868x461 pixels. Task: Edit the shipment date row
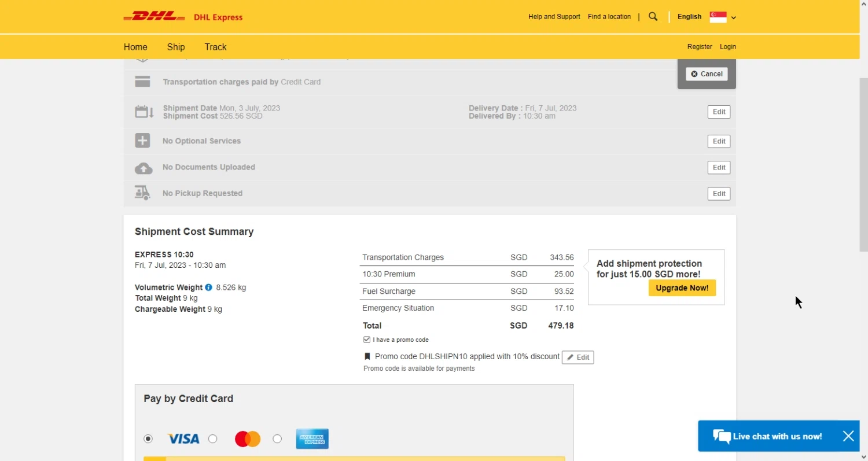coord(719,112)
